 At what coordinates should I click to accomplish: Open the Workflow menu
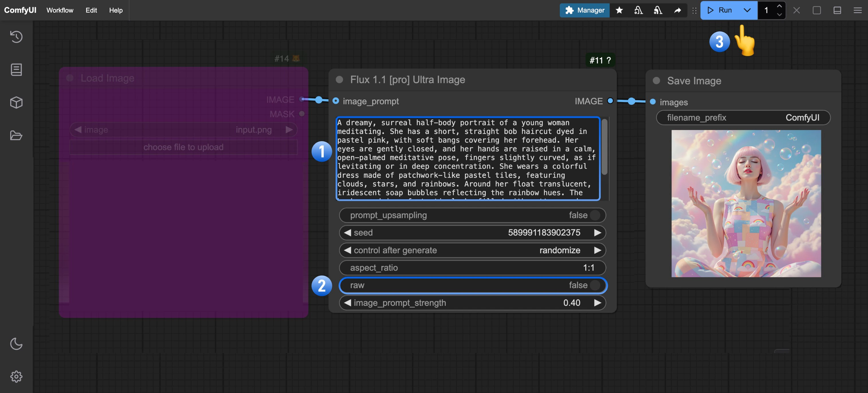point(60,10)
